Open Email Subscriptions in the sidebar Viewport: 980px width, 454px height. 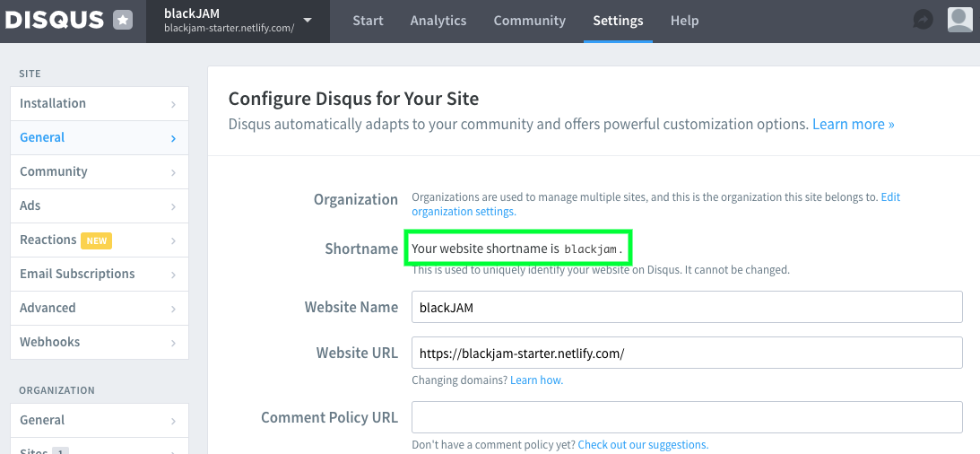[x=100, y=274]
